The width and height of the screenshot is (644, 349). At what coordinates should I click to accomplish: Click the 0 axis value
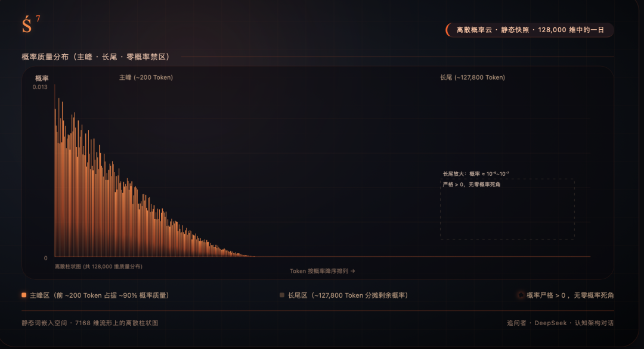coord(45,258)
